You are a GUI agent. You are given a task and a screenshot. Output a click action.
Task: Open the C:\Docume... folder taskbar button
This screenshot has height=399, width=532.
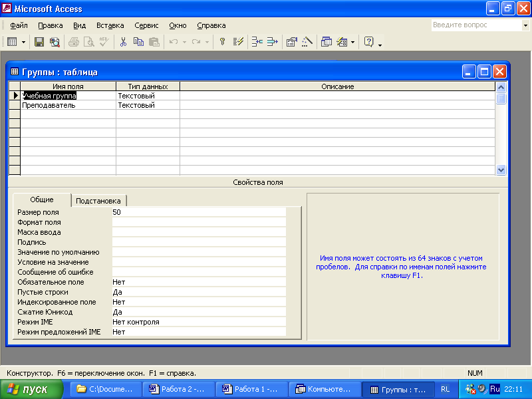click(106, 389)
